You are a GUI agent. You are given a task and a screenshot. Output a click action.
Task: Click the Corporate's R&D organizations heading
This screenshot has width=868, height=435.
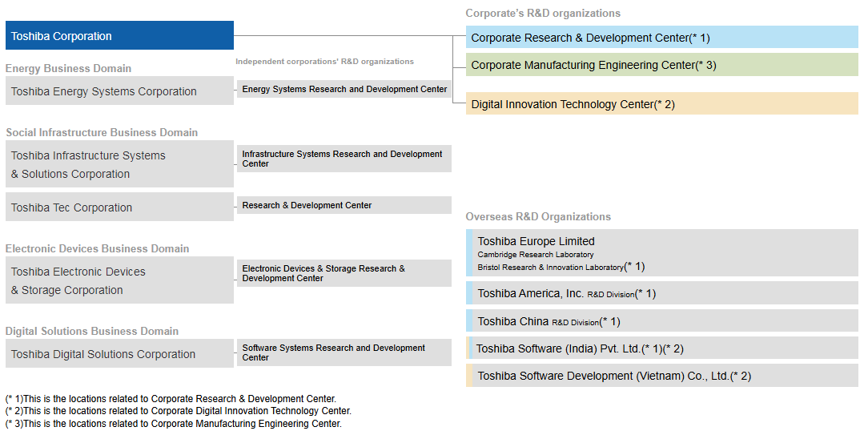tap(543, 13)
